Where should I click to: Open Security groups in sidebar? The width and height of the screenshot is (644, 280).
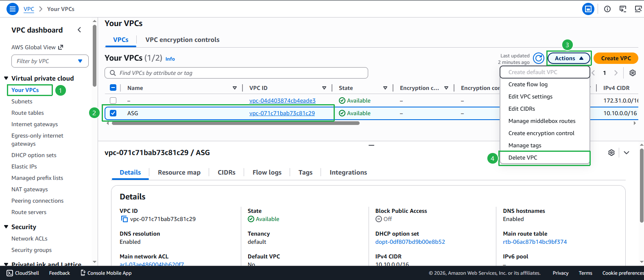[x=32, y=250]
